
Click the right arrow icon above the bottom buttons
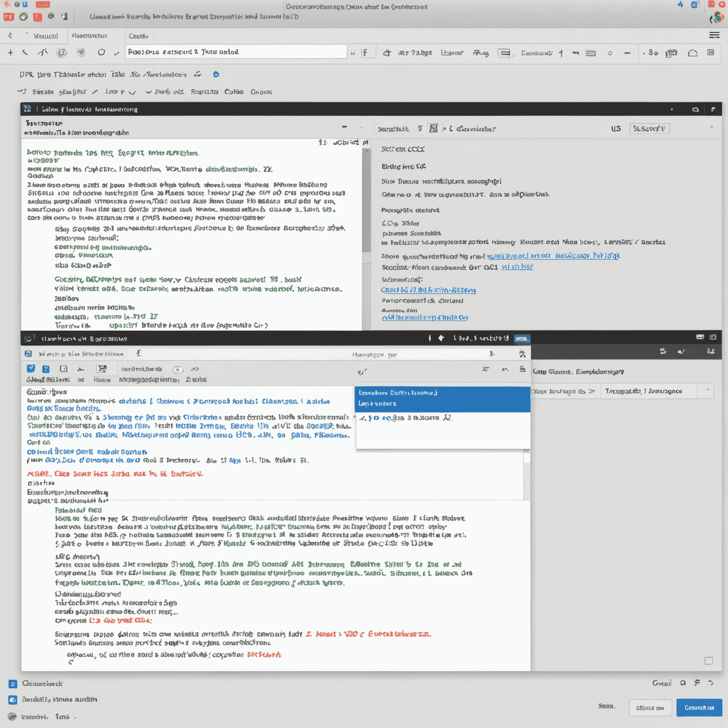tap(711, 683)
